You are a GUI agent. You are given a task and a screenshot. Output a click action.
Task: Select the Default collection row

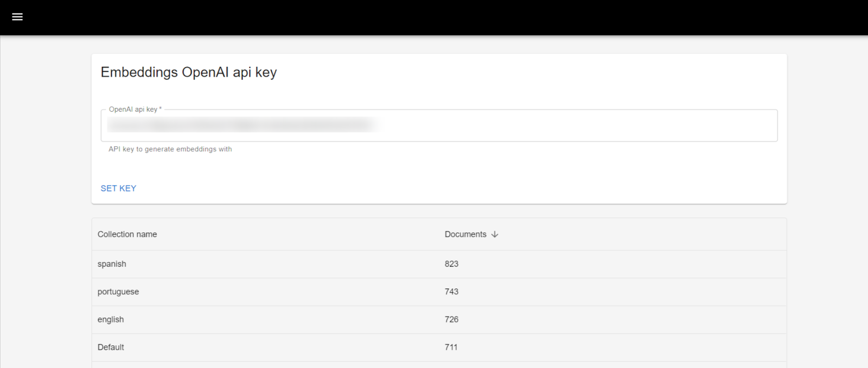111,347
